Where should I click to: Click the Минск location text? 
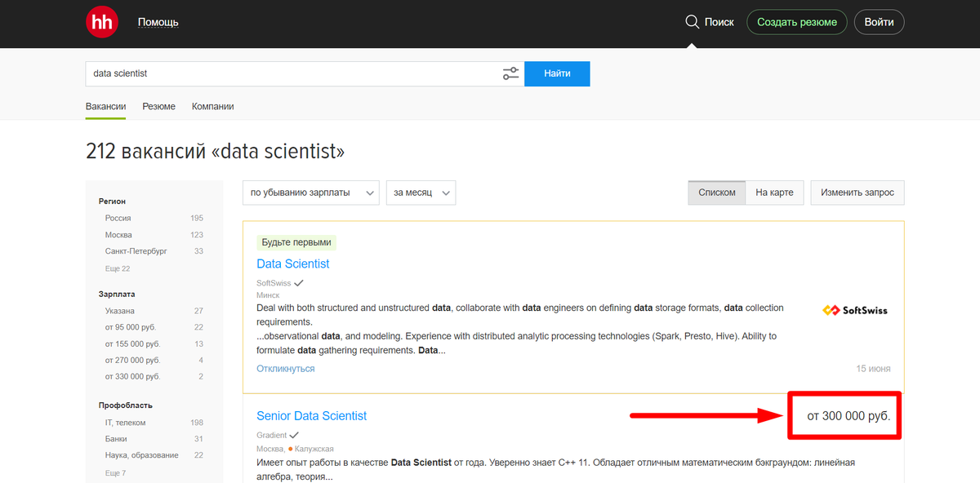coord(268,295)
